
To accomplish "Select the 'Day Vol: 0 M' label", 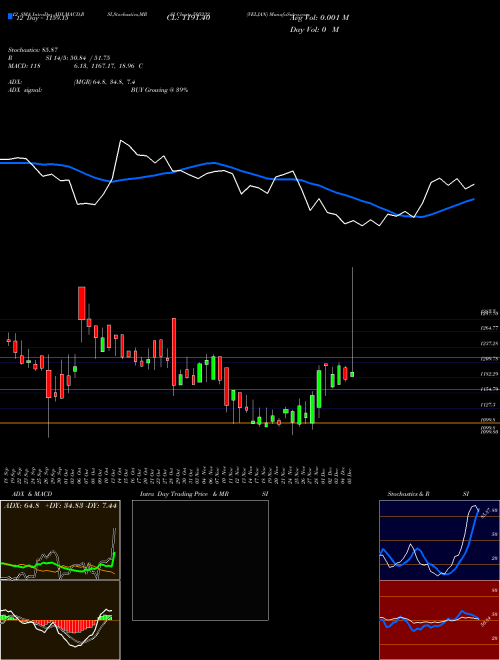I will [x=314, y=30].
